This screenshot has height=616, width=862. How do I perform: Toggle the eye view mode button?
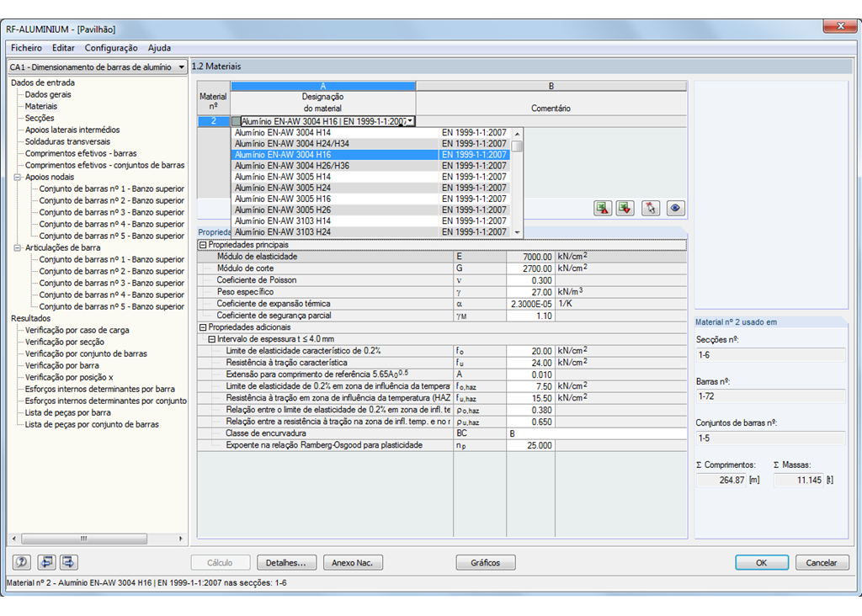(675, 208)
